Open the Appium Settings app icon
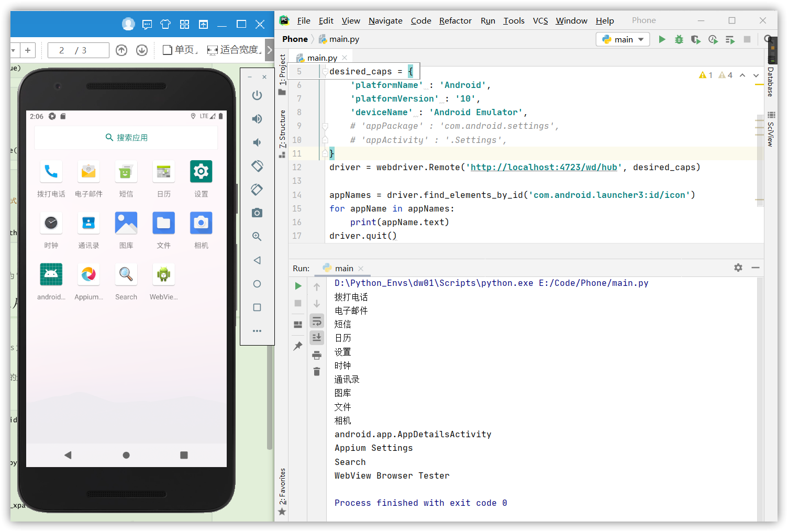Screen dimensions: 788x532 click(88, 274)
